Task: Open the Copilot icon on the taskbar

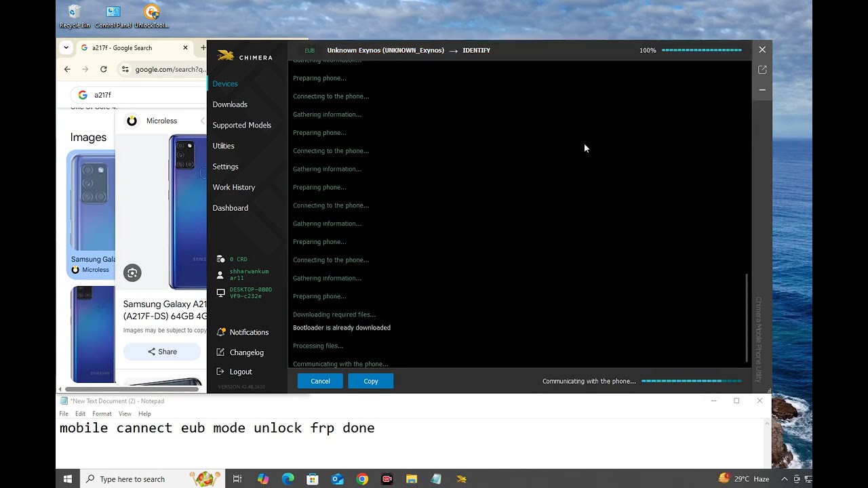Action: [263, 479]
